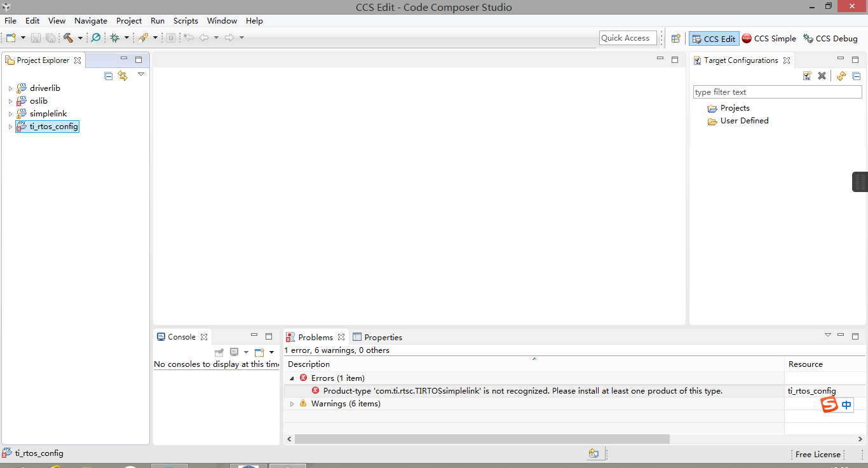Expand the simplelink project node
The width and height of the screenshot is (868, 468).
click(10, 114)
